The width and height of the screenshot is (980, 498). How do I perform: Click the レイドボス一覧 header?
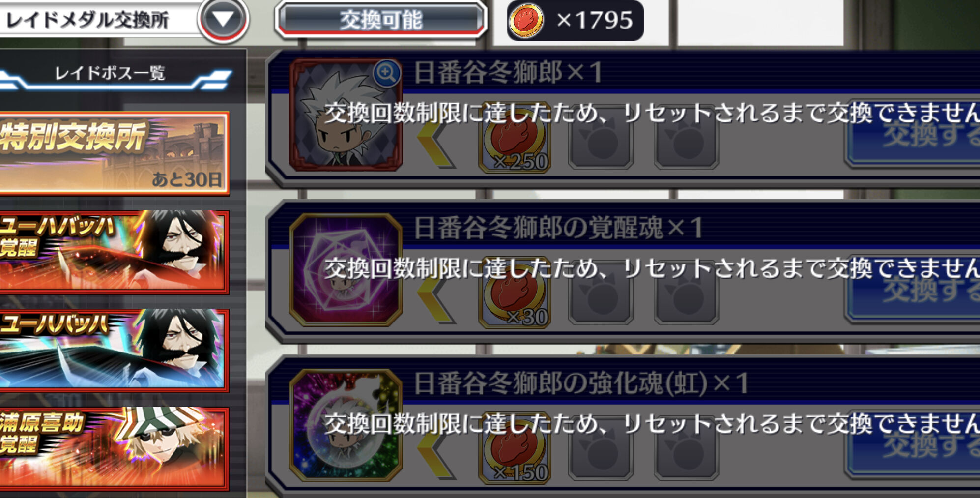point(110,74)
